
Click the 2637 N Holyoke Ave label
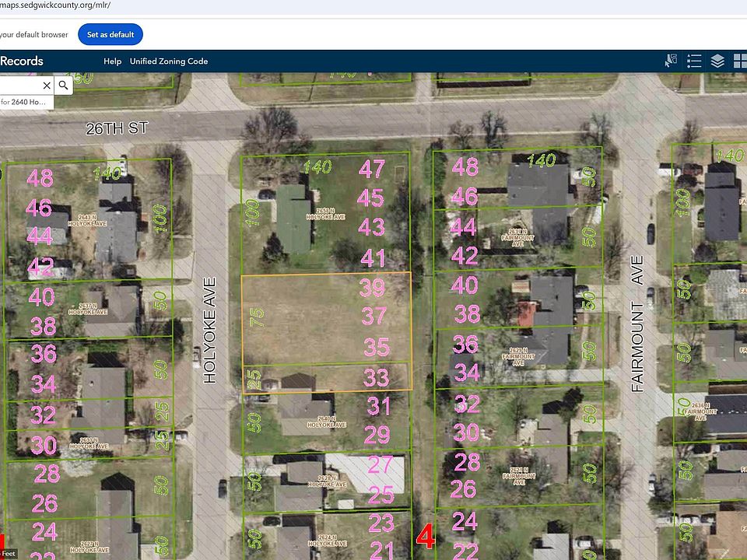coord(88,309)
